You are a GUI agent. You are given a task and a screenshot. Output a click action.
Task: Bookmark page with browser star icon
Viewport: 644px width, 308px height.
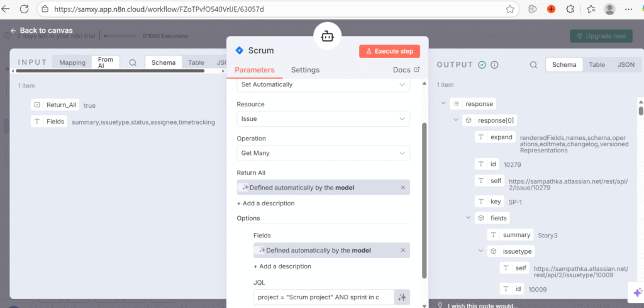510,9
